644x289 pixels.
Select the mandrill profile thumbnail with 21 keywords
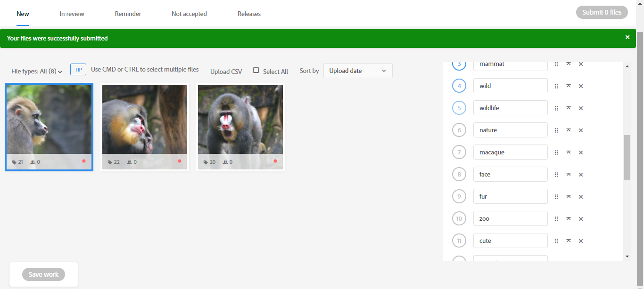(x=49, y=127)
